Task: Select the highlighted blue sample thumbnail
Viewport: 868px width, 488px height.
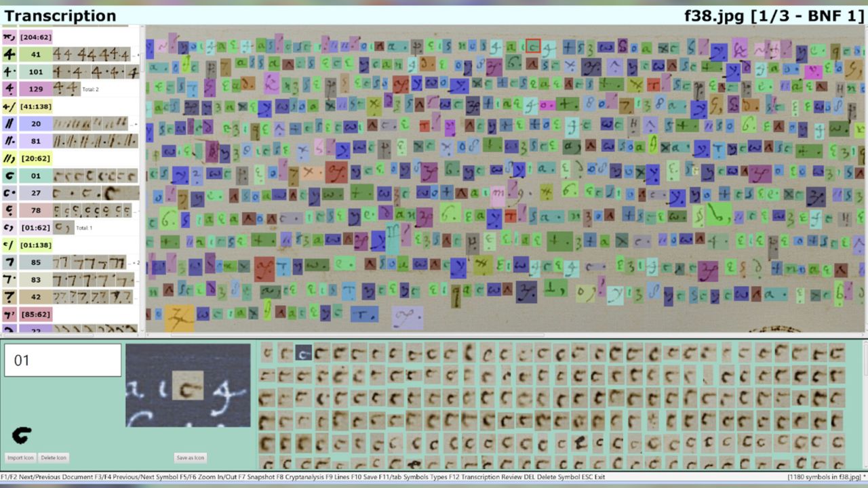Action: (x=303, y=353)
